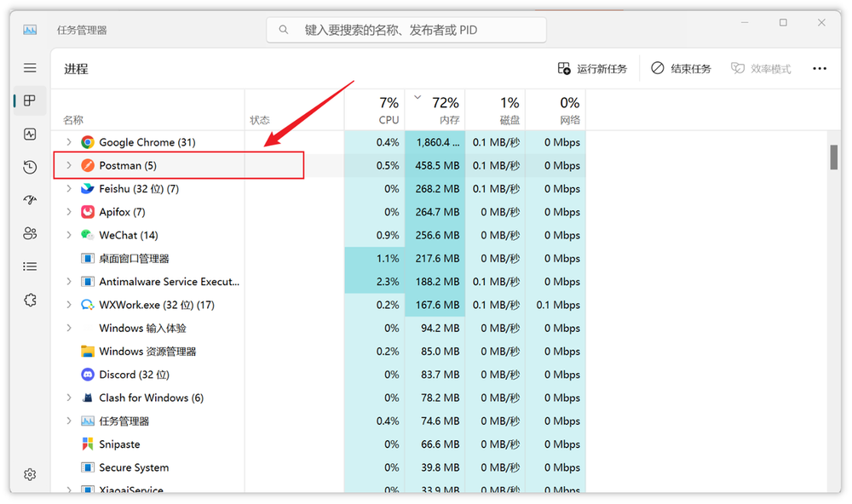Viewport: 852px width, 504px height.
Task: Click the three-dot more options button
Action: click(x=820, y=69)
